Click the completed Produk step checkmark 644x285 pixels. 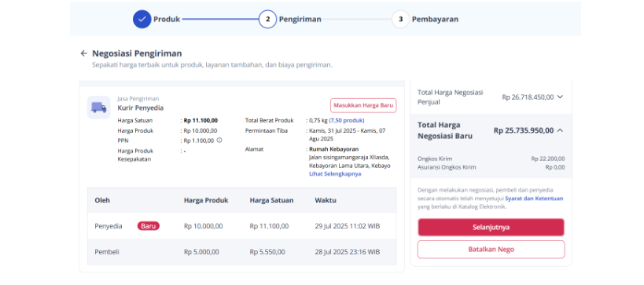[142, 20]
